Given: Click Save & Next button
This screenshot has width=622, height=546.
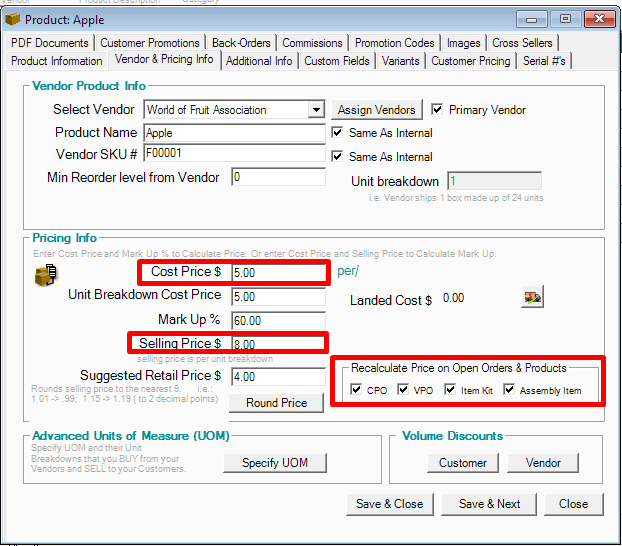Looking at the screenshot, I should pos(490,503).
